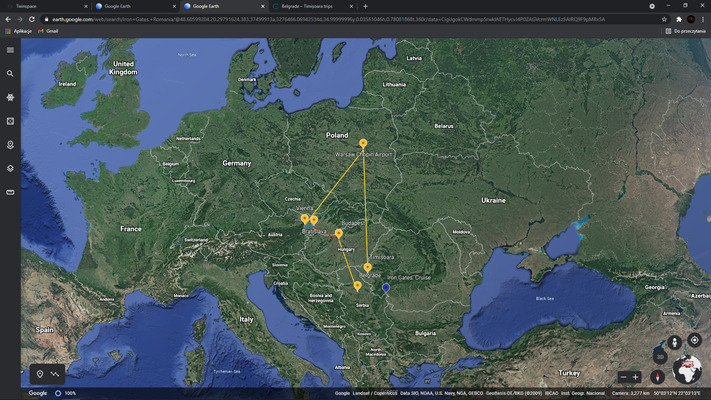711x400 pixels.
Task: Zoom in with the plus button
Action: (636, 377)
